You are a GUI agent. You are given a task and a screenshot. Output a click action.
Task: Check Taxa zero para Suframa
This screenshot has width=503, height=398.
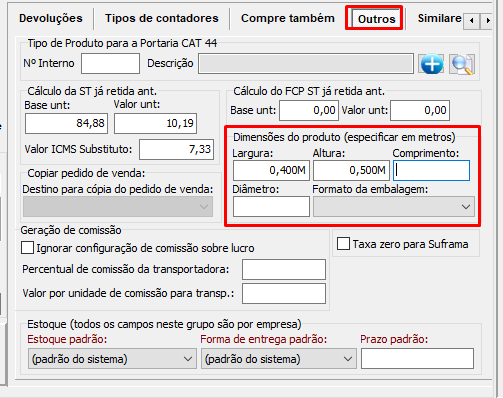click(x=343, y=244)
